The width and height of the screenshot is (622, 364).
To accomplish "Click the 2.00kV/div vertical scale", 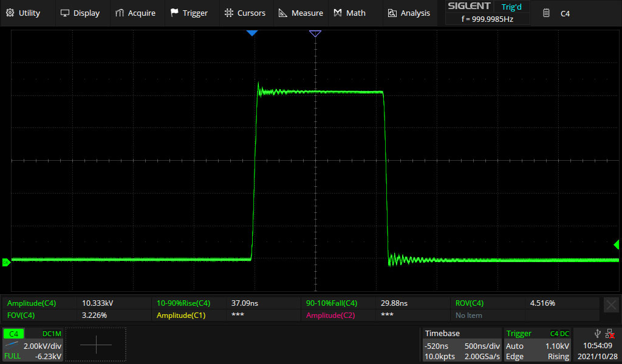I will pyautogui.click(x=43, y=346).
